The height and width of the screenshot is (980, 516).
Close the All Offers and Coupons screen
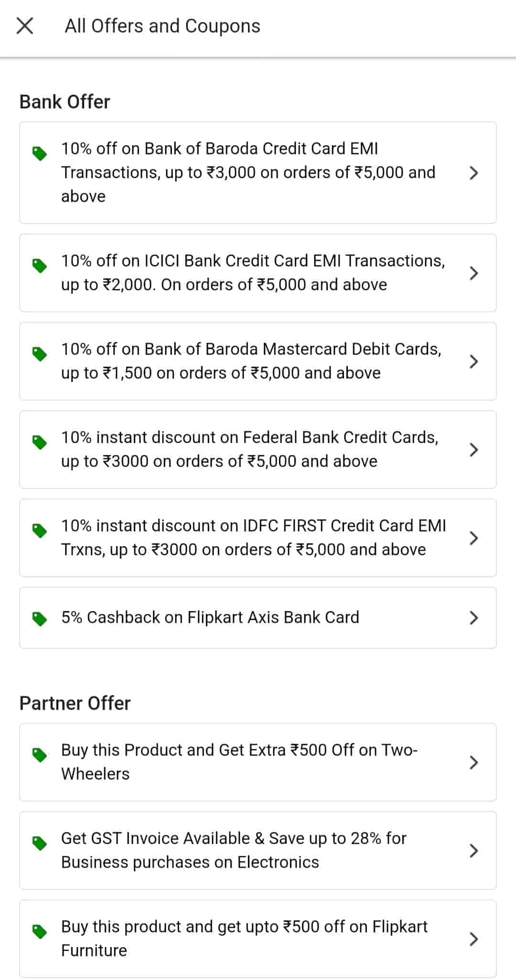(25, 26)
